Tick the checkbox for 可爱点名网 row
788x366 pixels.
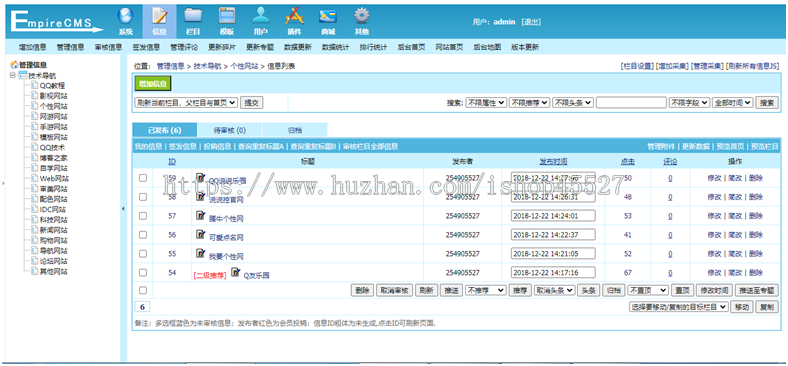click(x=143, y=235)
